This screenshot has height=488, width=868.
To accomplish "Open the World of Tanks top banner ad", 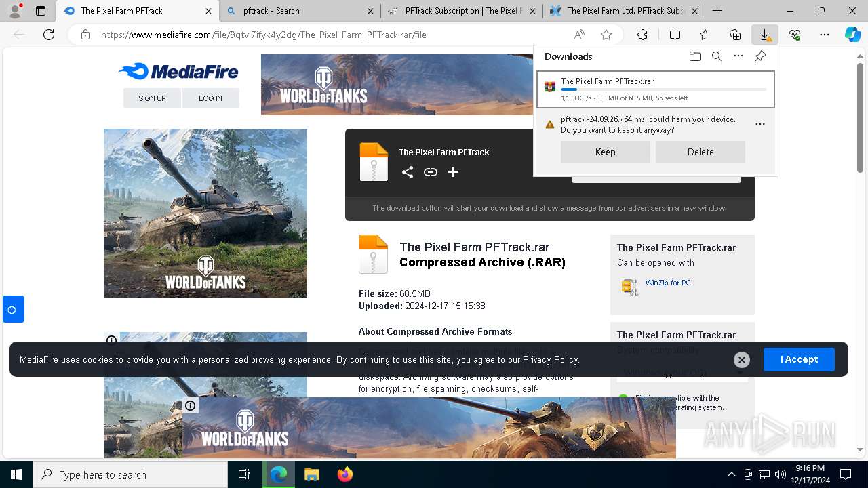I will [x=397, y=85].
